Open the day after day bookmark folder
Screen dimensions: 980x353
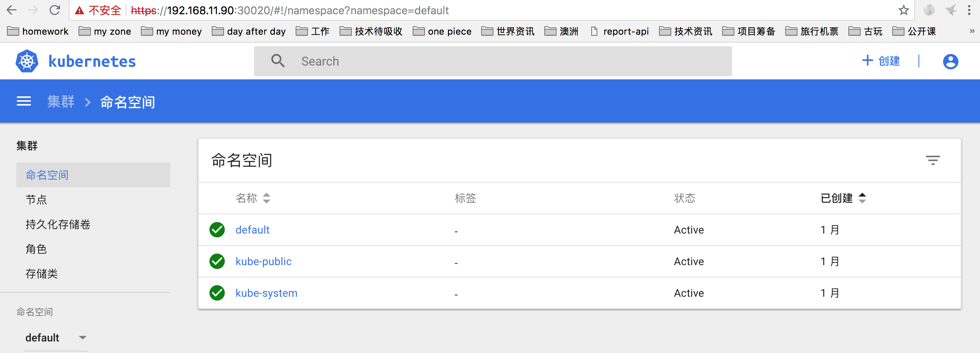[x=249, y=31]
